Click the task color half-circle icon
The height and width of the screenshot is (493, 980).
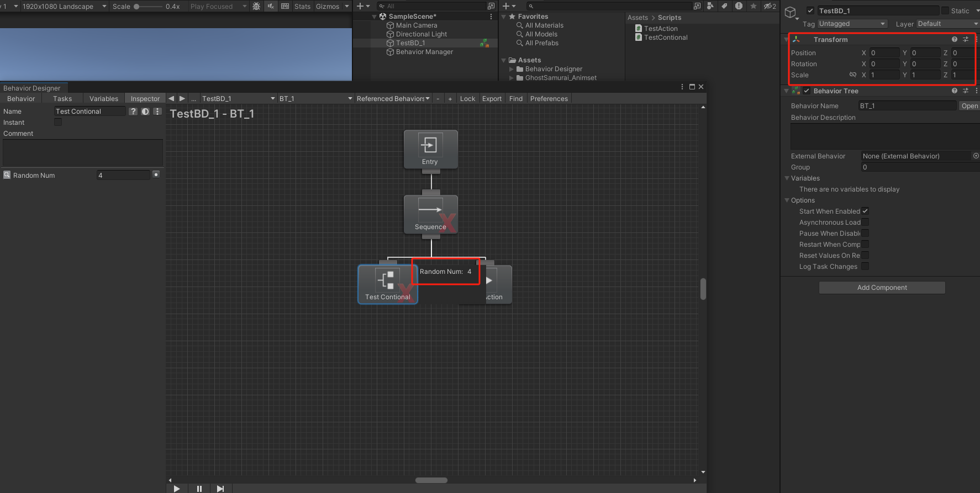click(145, 112)
